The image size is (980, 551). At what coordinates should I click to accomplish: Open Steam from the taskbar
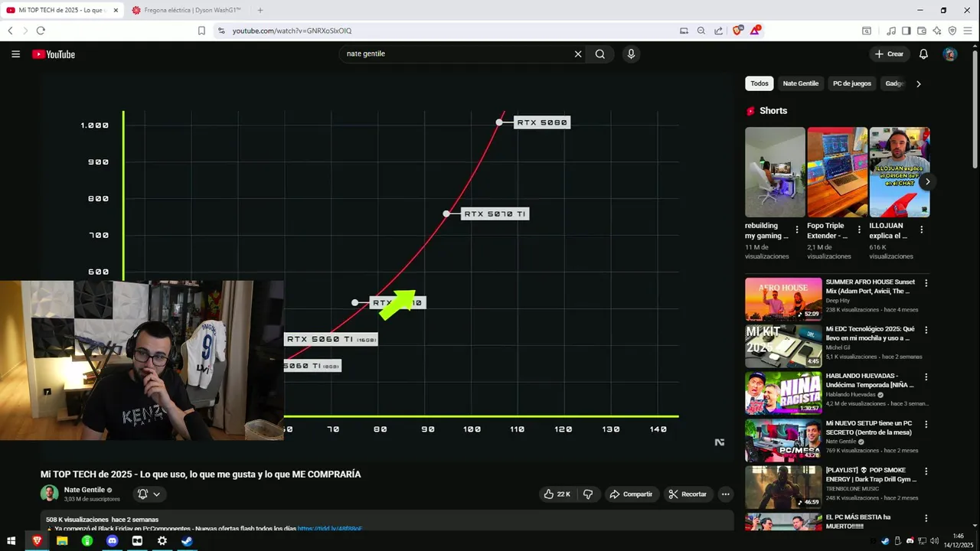pos(187,541)
